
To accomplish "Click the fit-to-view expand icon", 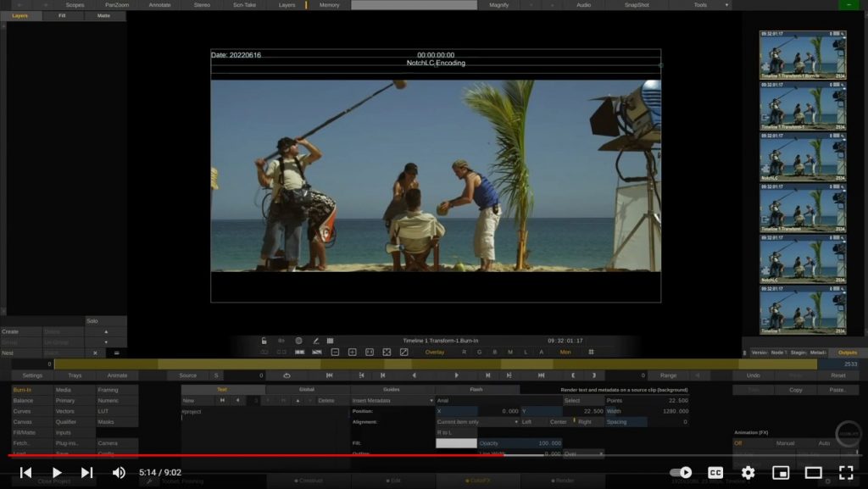I will [387, 352].
